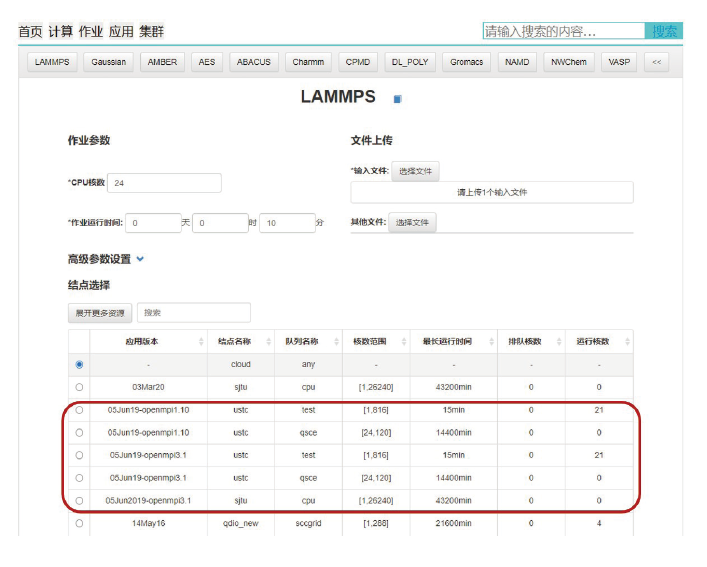Expand the 高级参数设置 chevron

click(x=140, y=259)
